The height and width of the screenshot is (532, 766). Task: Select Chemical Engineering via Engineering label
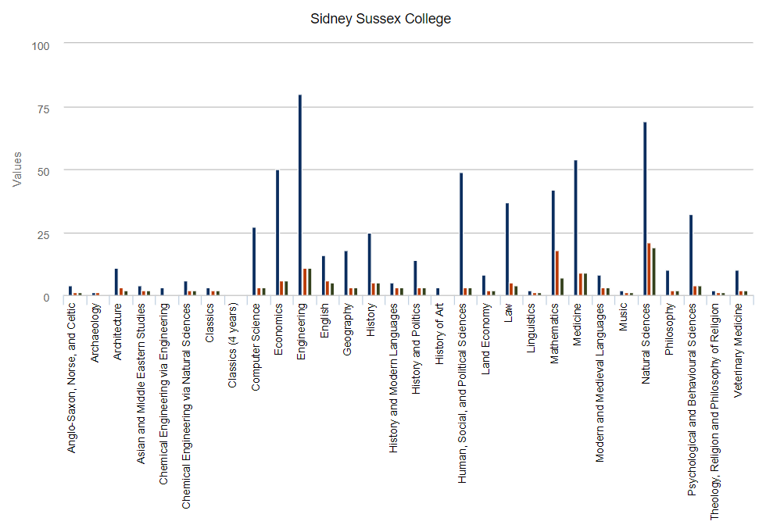point(163,394)
